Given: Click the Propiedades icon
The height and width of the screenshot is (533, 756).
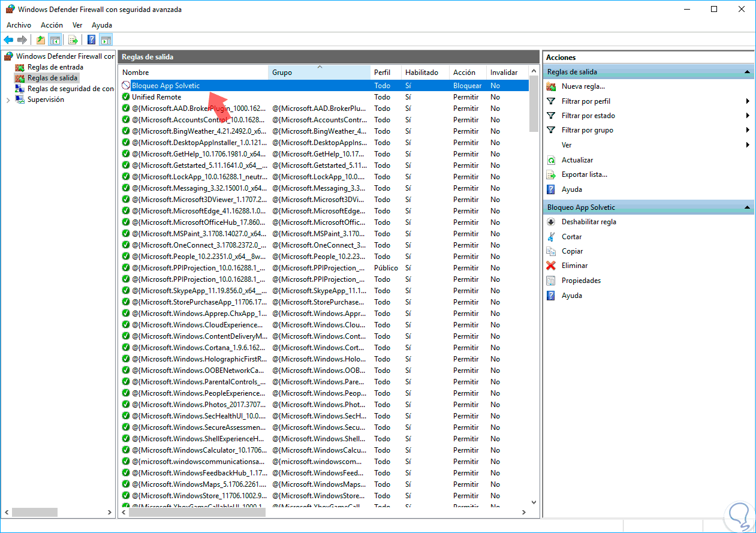Looking at the screenshot, I should (x=551, y=281).
